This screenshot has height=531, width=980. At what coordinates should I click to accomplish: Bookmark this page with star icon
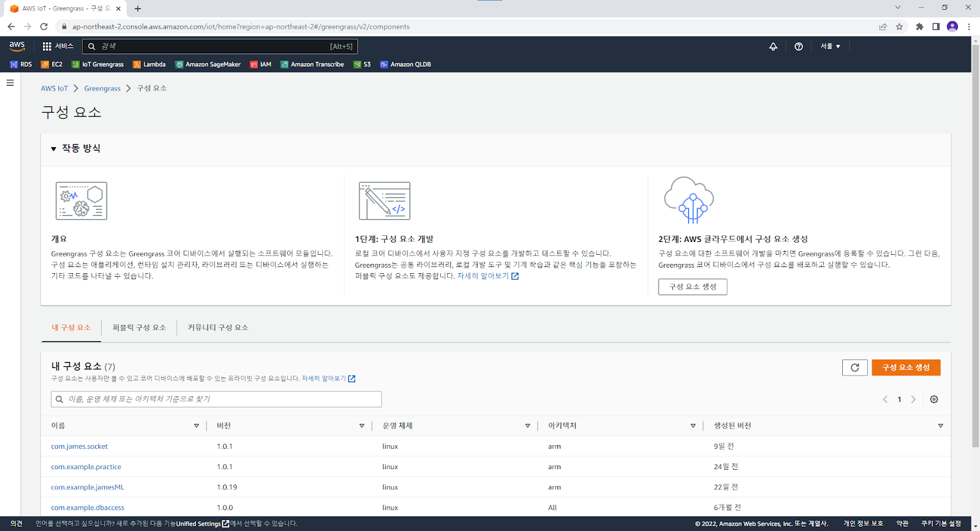point(899,26)
